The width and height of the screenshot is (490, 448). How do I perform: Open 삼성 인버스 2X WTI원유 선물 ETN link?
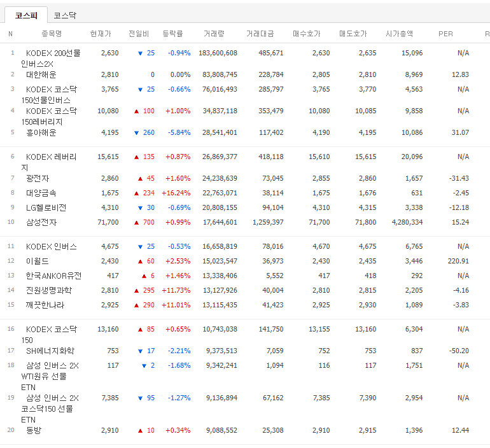(50, 376)
